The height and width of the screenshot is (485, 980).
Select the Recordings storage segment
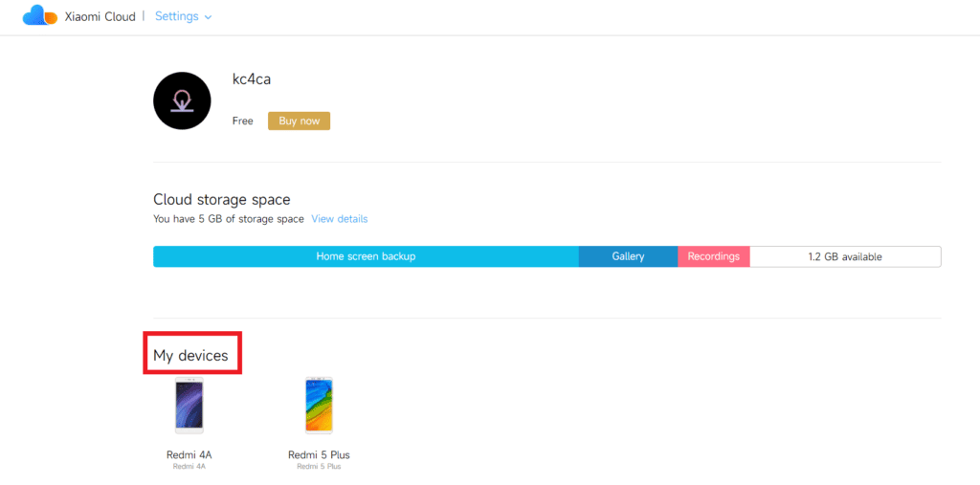(x=714, y=256)
